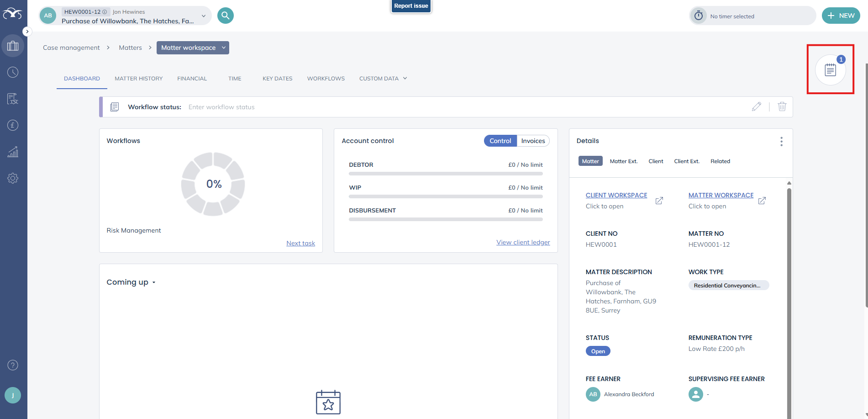Open the pound sign accounts sidebar icon
The height and width of the screenshot is (419, 868).
click(x=13, y=125)
